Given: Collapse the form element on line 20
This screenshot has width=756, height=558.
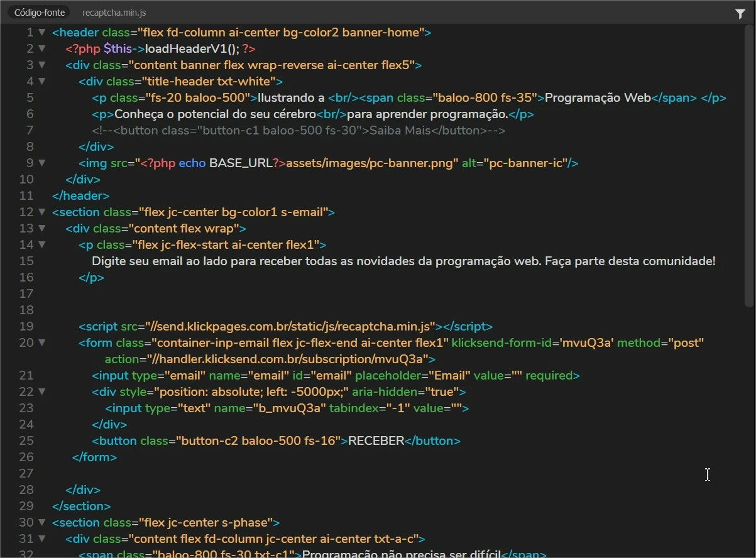Looking at the screenshot, I should click(x=41, y=342).
